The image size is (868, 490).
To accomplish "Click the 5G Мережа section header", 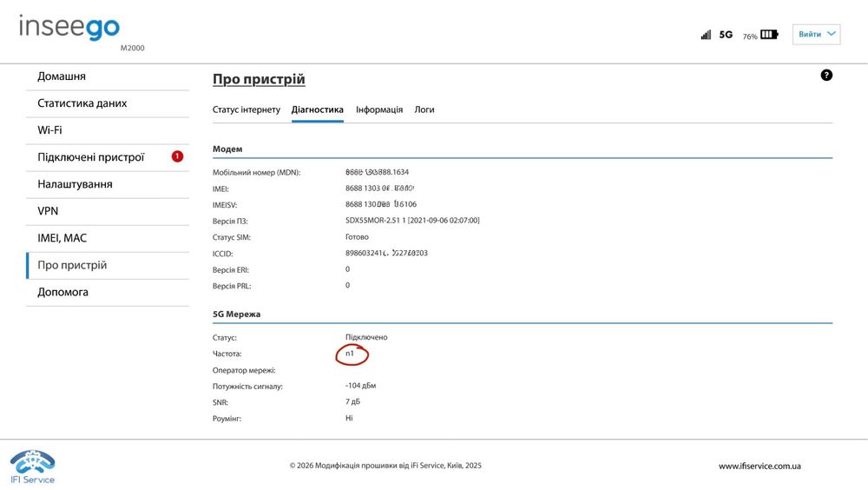I will pos(236,314).
